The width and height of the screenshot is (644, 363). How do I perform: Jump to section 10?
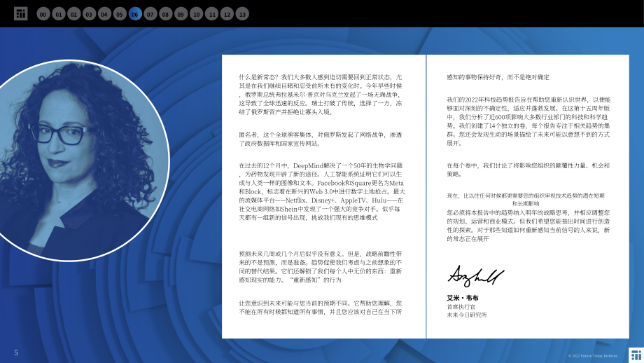(196, 14)
